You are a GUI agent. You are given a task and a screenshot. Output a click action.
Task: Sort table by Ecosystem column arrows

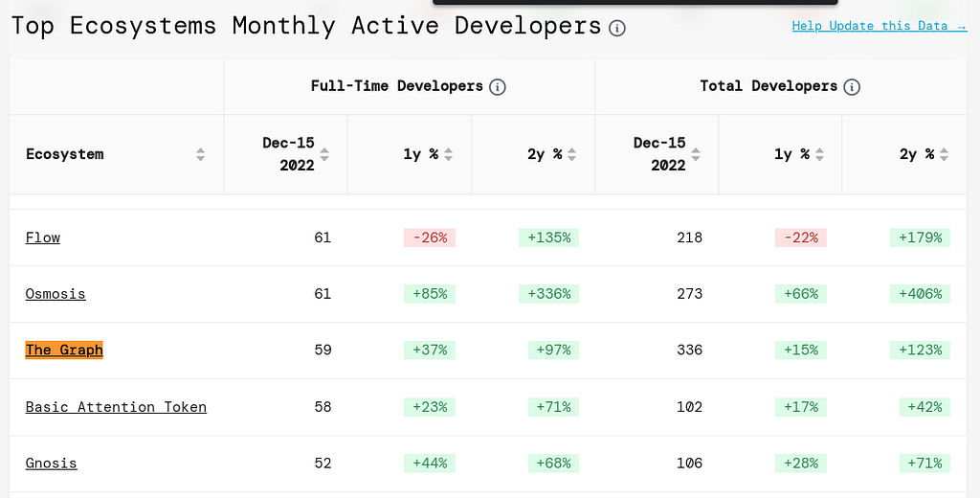(x=200, y=154)
